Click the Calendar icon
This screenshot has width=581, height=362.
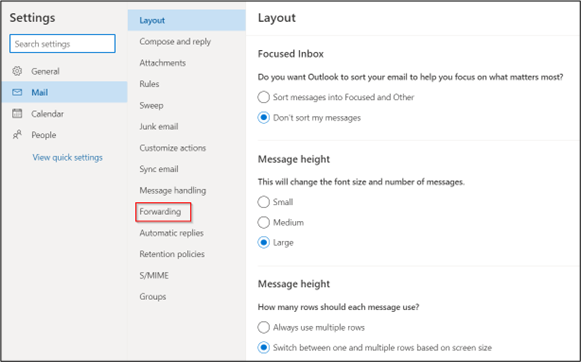click(x=17, y=113)
